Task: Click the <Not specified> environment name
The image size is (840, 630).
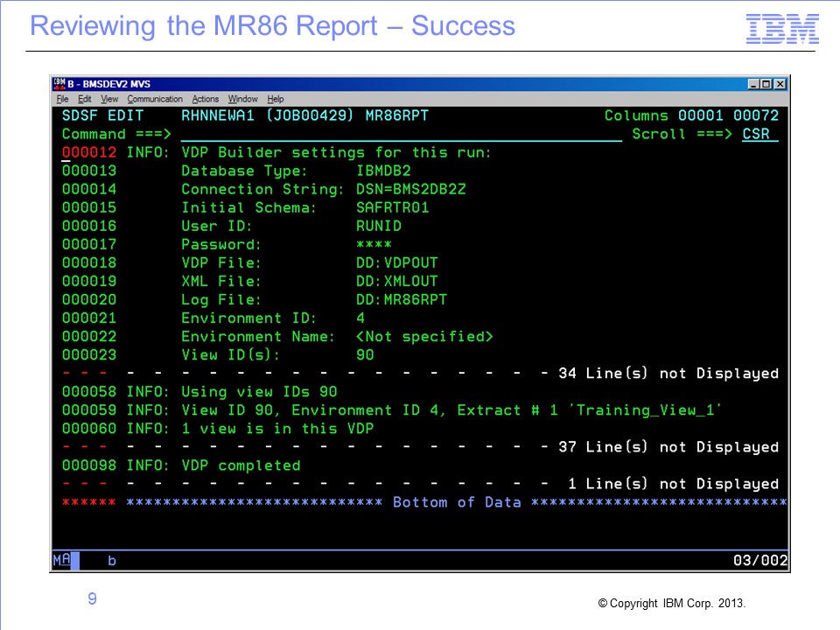Action: (424, 336)
